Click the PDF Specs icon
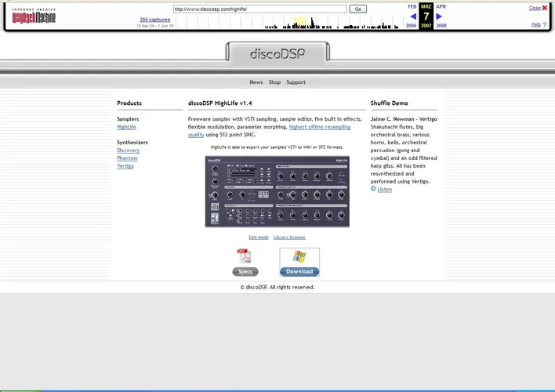 [x=244, y=256]
